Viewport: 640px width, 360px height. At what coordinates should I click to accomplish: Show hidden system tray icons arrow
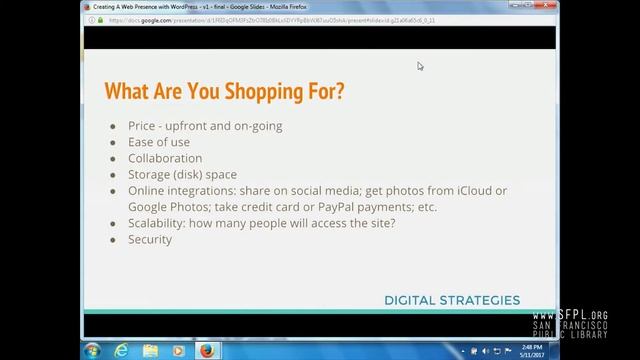463,351
